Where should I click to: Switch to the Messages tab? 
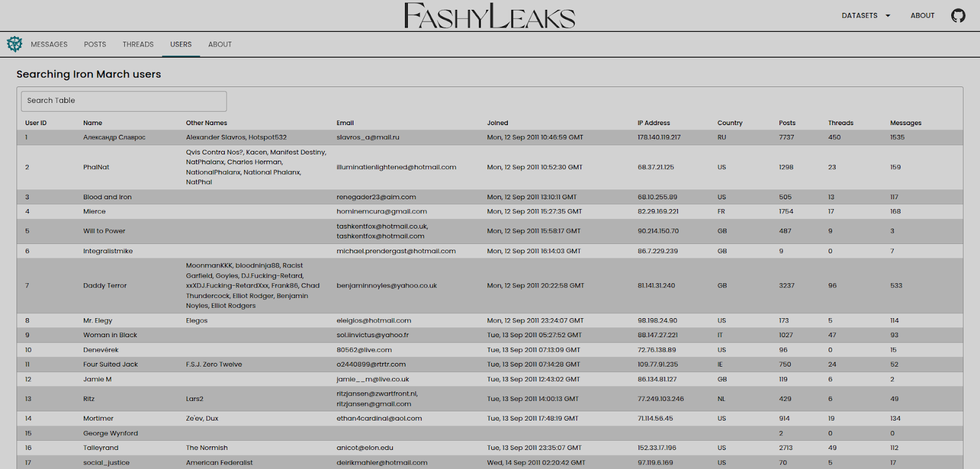coord(49,44)
